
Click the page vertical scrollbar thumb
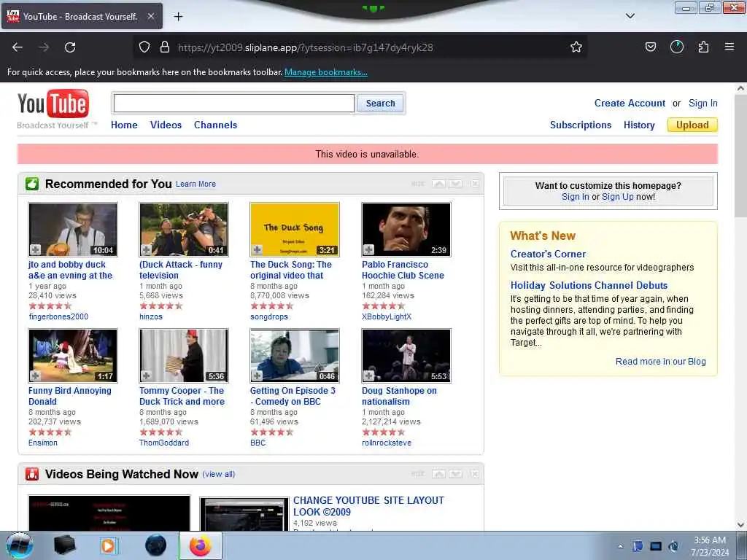coord(740,155)
